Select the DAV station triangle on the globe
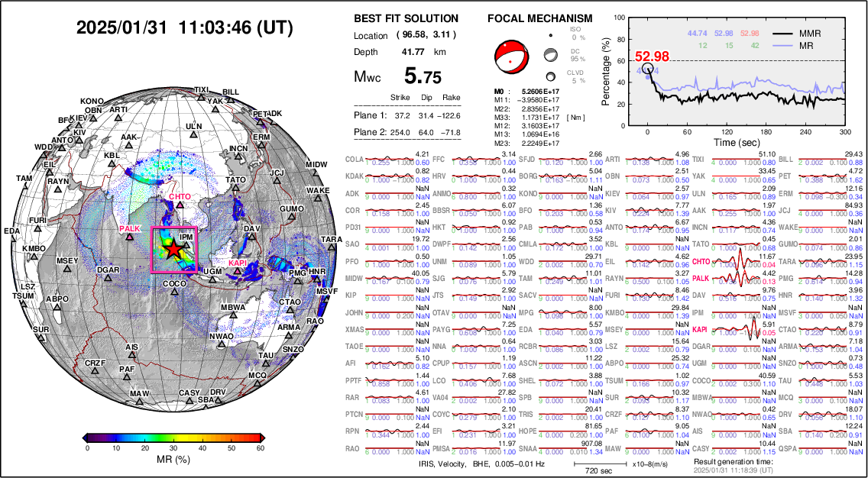 (252, 236)
